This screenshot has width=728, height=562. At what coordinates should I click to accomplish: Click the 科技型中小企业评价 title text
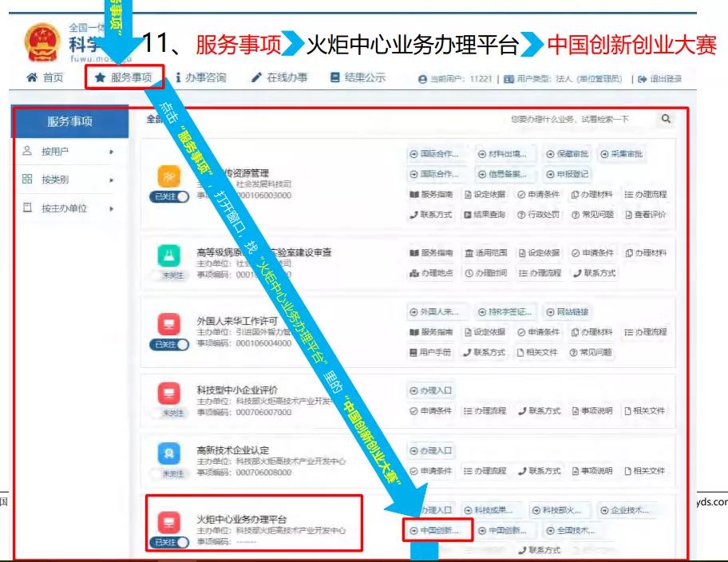coord(237,390)
